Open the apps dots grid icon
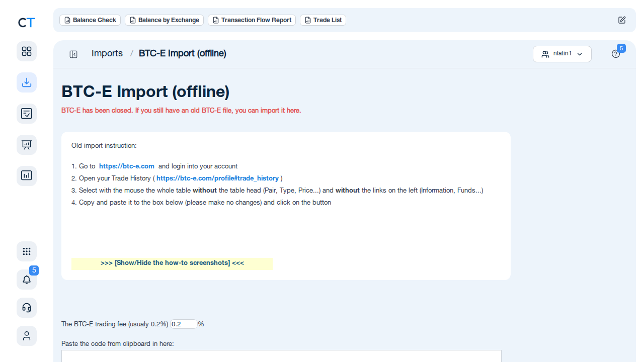This screenshot has height=362, width=644. [27, 251]
